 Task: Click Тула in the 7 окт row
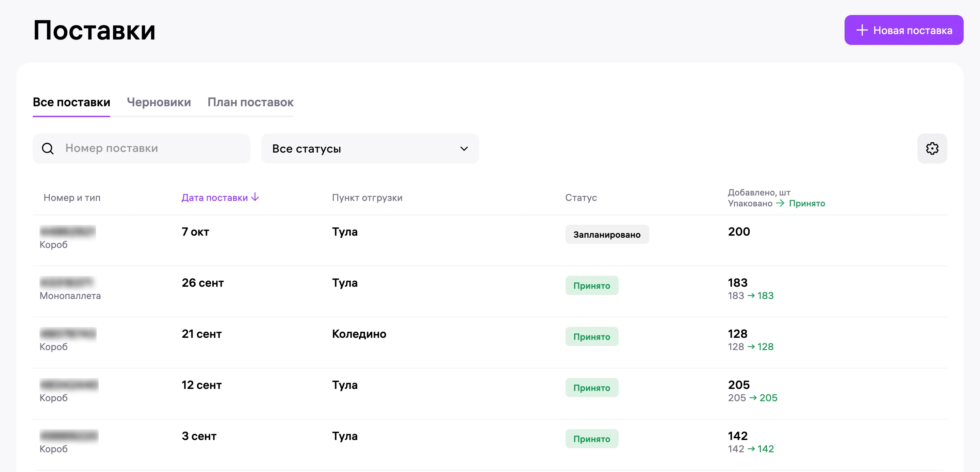coord(345,232)
